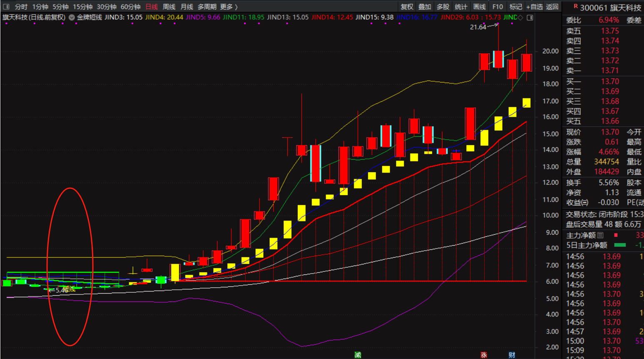The image size is (644, 359).
Task: Open F10 company information
Action: 497,7
